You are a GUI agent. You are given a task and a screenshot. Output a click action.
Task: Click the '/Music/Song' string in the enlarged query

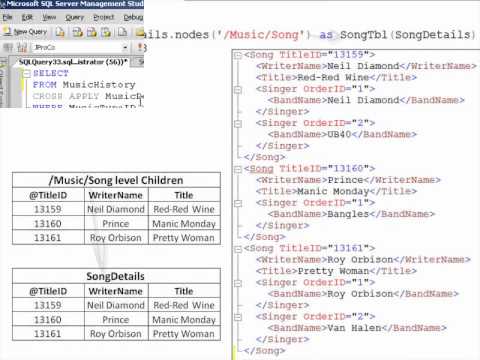(x=262, y=35)
